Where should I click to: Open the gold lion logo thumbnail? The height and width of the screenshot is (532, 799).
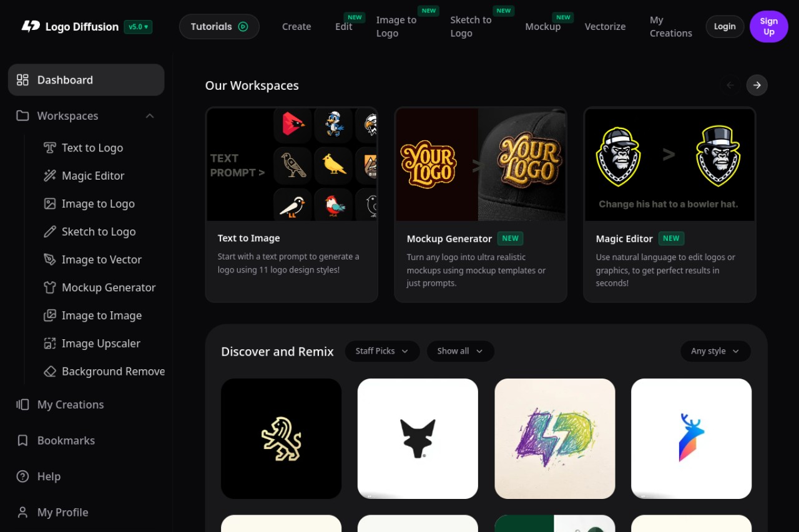(x=281, y=438)
